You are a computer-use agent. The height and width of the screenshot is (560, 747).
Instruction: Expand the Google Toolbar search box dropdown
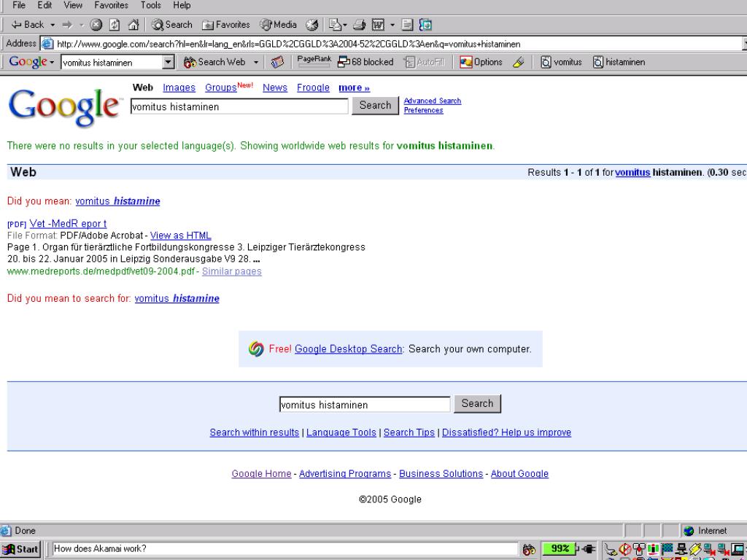pos(169,63)
